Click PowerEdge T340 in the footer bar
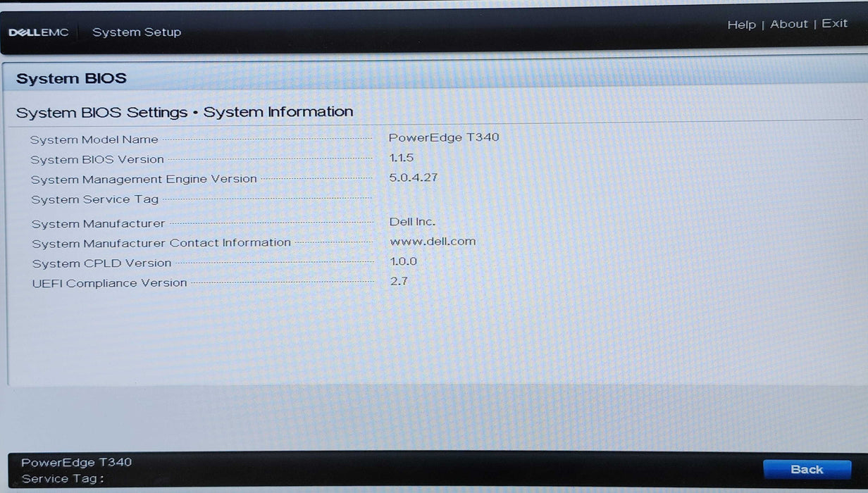868x493 pixels. 77,463
